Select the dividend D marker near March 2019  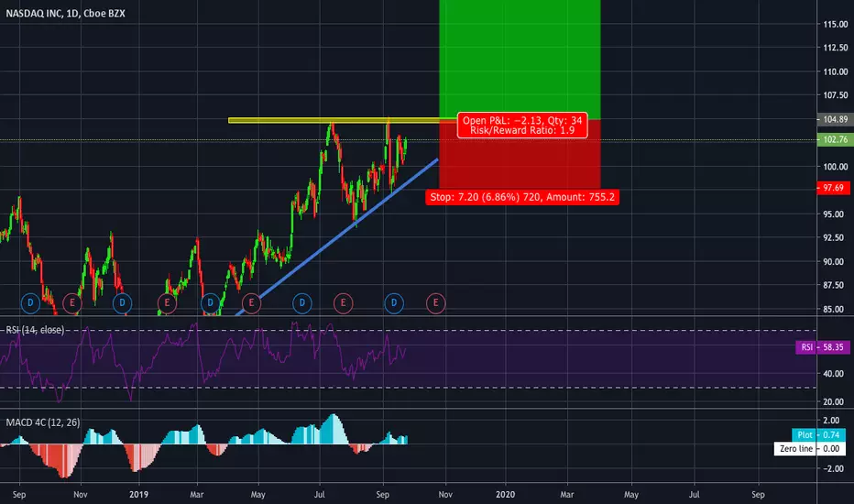[x=210, y=303]
